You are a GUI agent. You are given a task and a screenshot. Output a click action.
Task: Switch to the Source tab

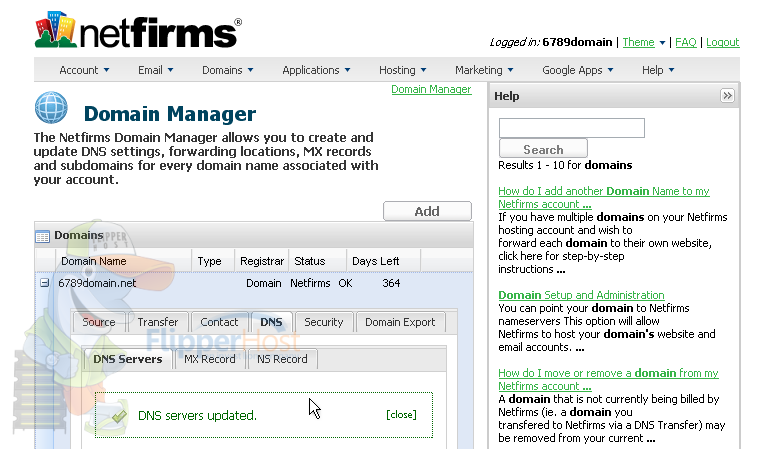[x=98, y=322]
